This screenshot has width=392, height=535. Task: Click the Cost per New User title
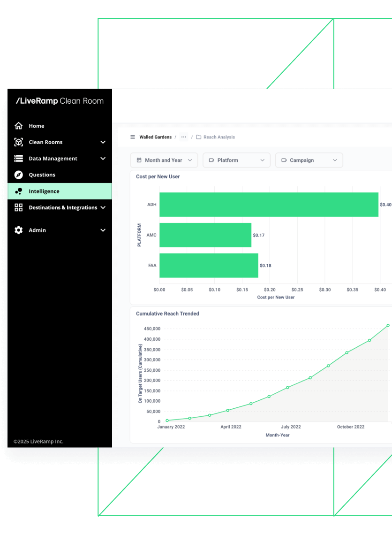pyautogui.click(x=158, y=177)
